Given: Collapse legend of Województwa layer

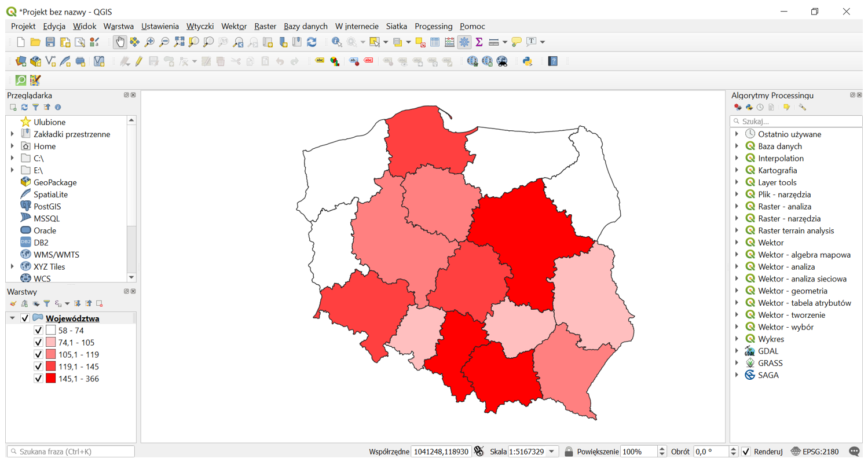Looking at the screenshot, I should (12, 318).
